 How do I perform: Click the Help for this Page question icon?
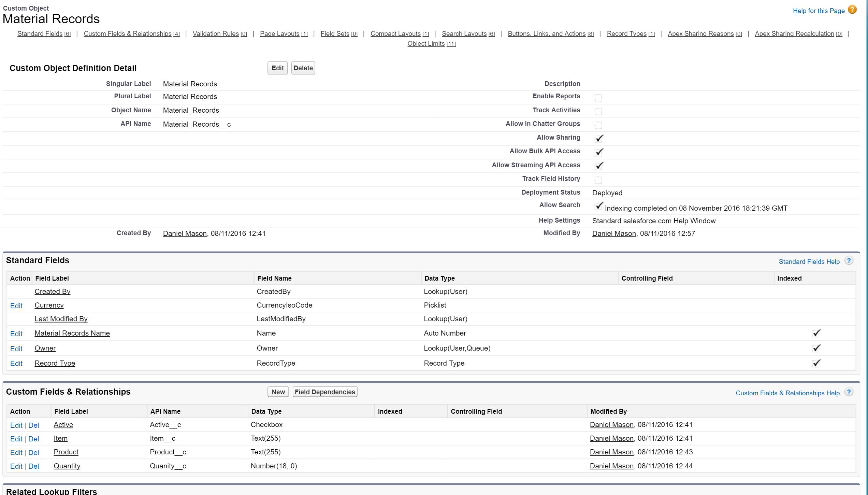coord(852,10)
